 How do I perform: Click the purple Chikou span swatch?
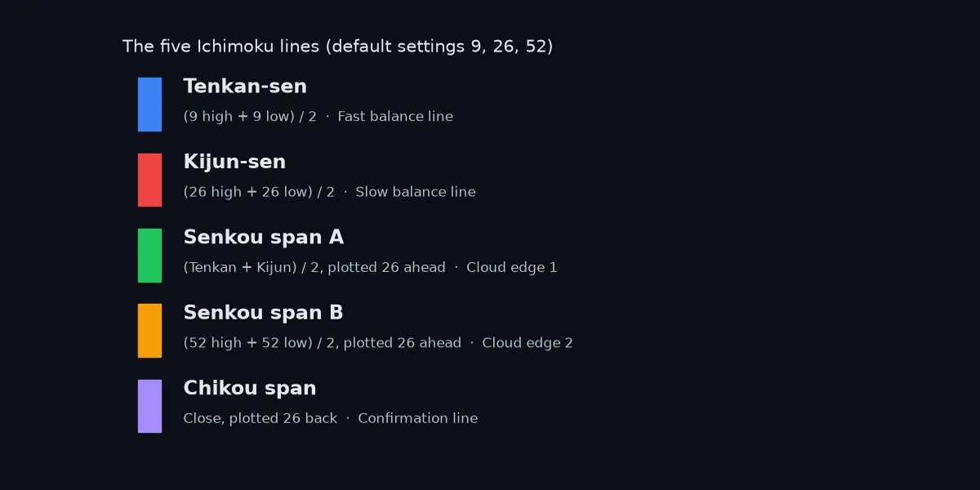click(149, 406)
